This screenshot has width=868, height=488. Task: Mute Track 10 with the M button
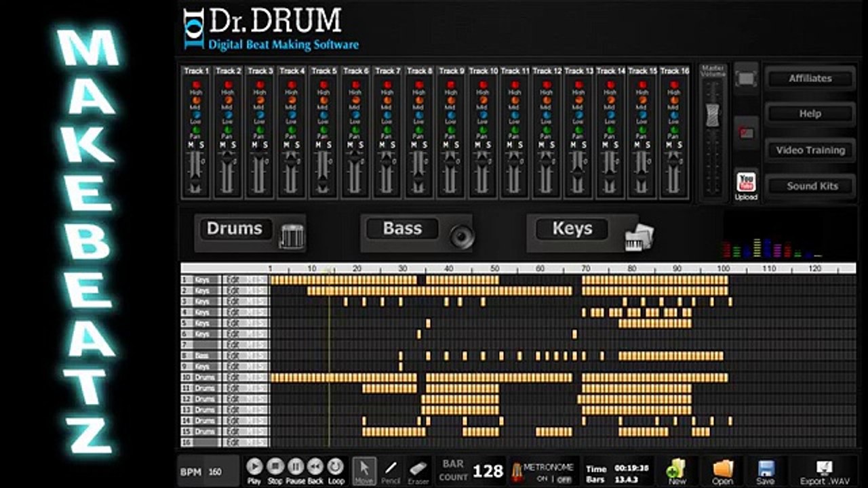click(x=477, y=145)
